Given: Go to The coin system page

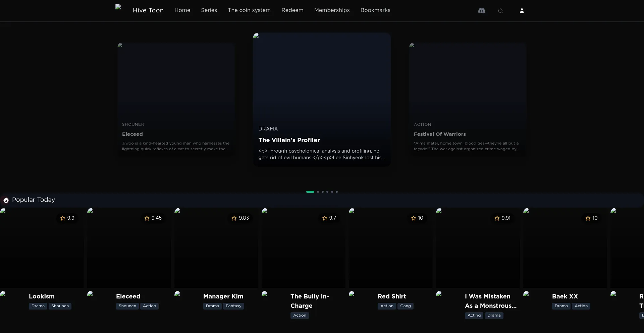Looking at the screenshot, I should pyautogui.click(x=249, y=10).
